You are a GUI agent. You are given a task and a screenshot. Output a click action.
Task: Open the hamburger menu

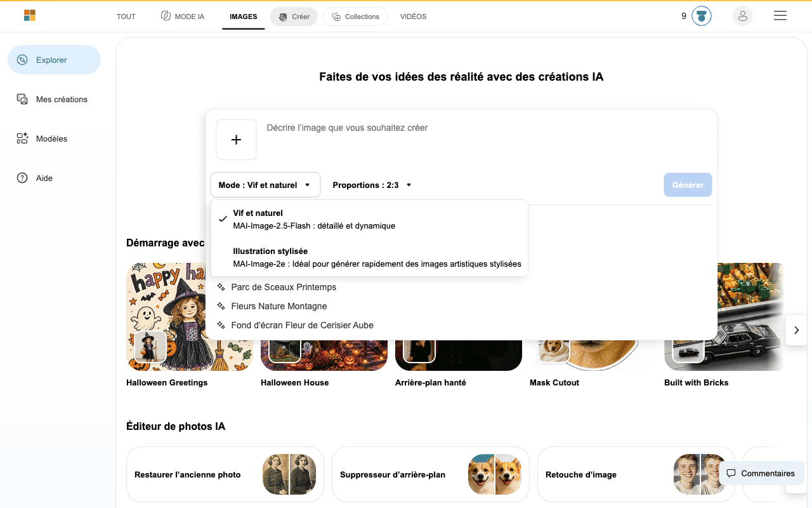click(780, 16)
